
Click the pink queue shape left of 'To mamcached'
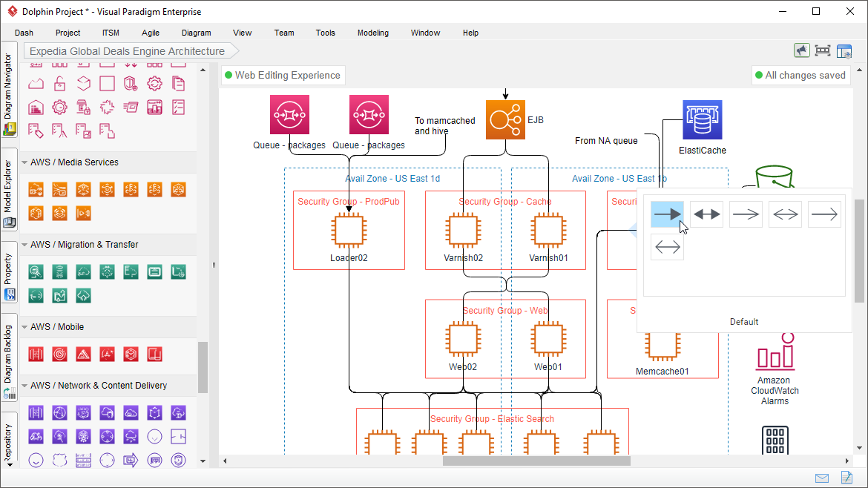click(369, 114)
